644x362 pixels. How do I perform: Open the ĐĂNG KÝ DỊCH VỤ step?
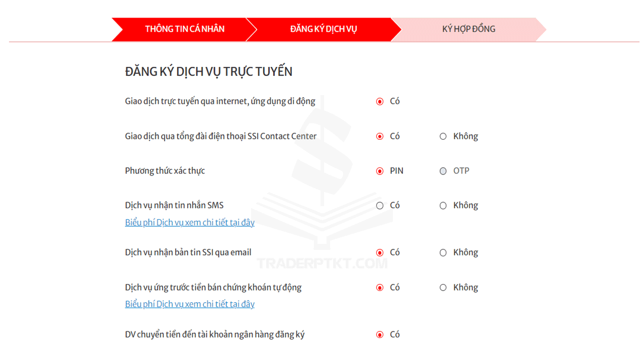324,29
